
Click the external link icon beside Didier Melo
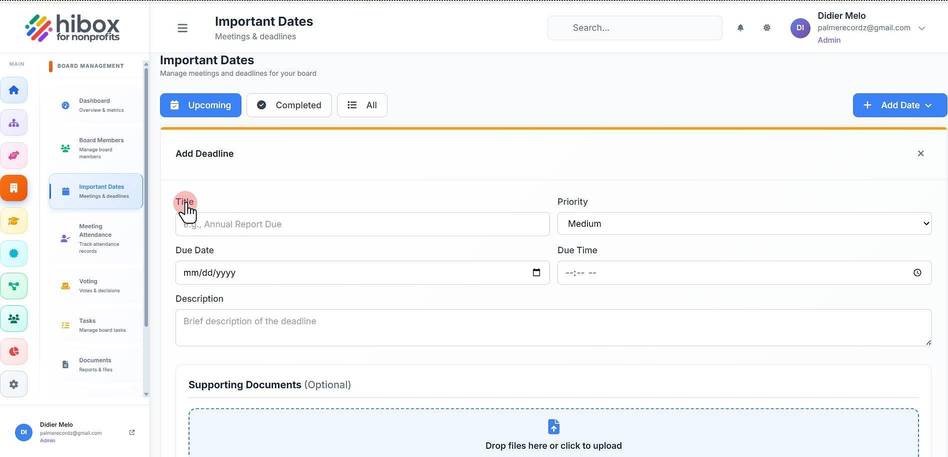point(132,432)
